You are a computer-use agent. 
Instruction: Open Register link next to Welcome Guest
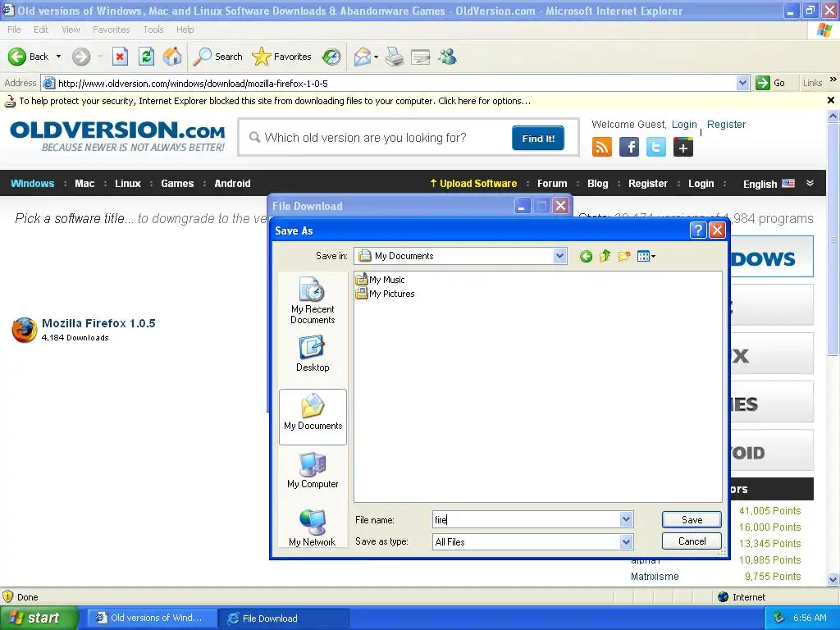726,125
